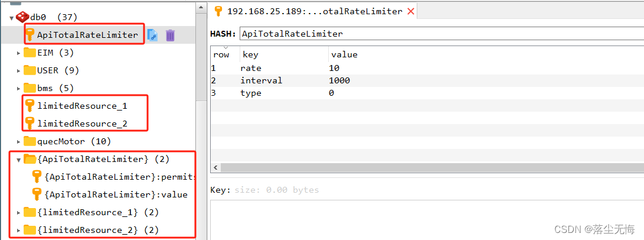Select the {ApiTotalRateLimiter}:permits key
This screenshot has height=240, width=644.
pyautogui.click(x=119, y=177)
